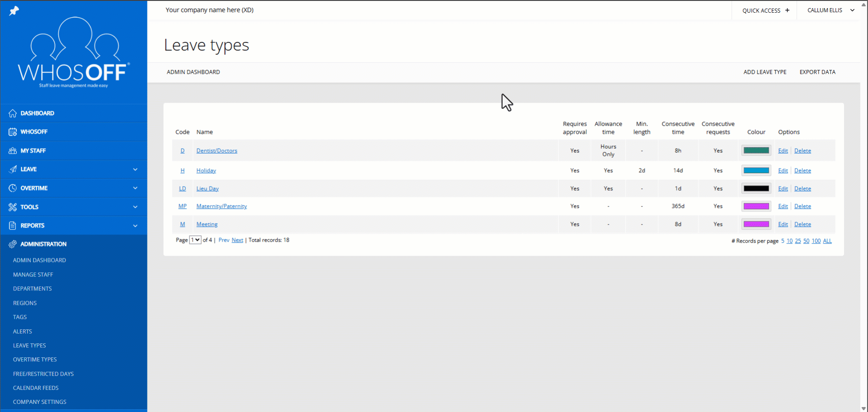Open the page number dropdown

click(195, 240)
